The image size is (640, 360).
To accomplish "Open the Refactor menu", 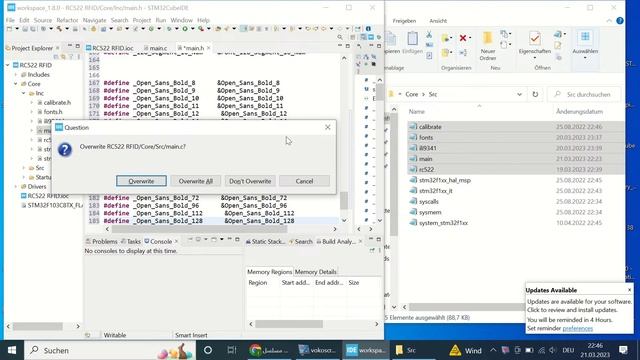I will [67, 20].
